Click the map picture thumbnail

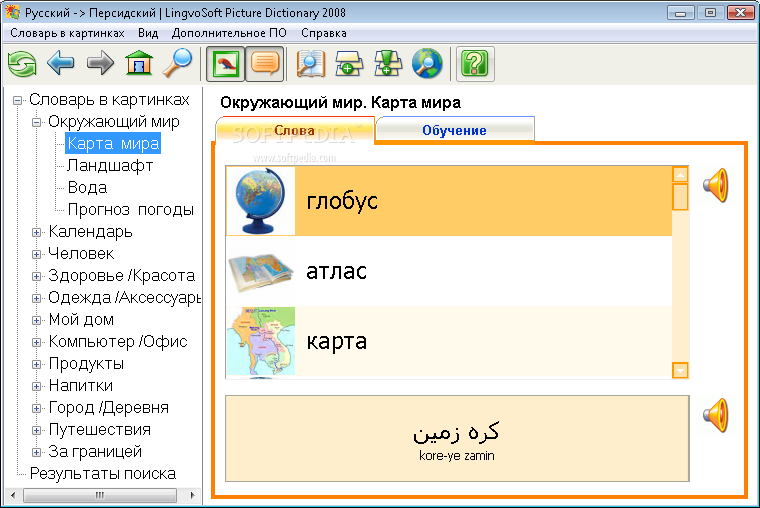coord(261,341)
